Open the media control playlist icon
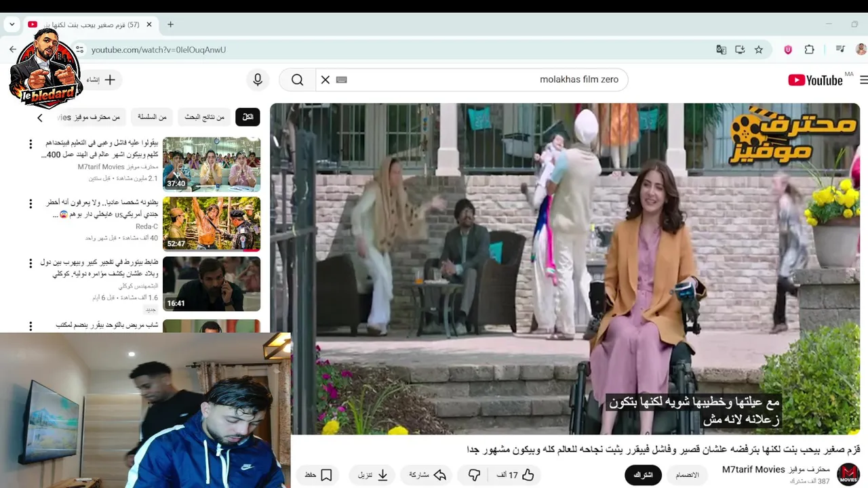 tap(840, 49)
